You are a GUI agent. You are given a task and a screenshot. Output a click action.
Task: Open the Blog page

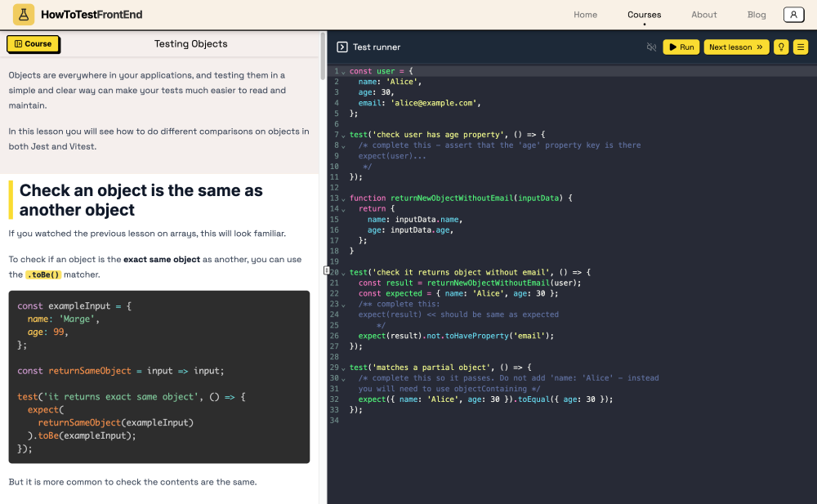(756, 15)
